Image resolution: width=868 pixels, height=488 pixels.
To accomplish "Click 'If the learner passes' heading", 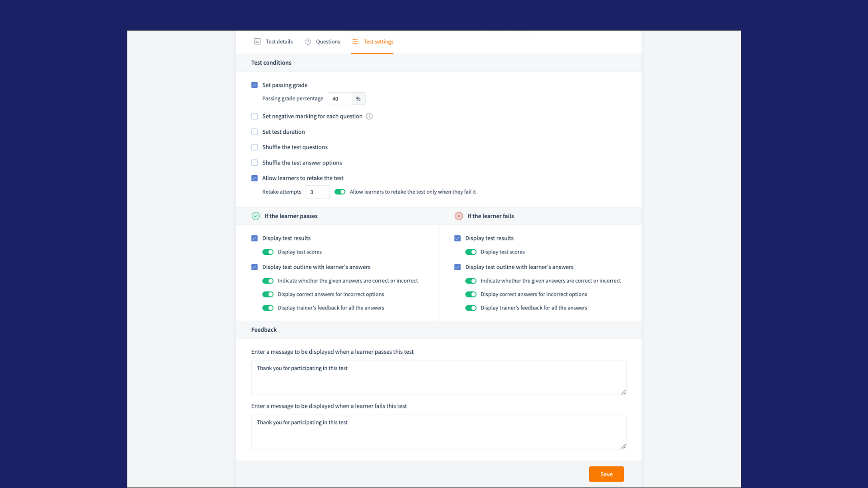I will point(291,216).
